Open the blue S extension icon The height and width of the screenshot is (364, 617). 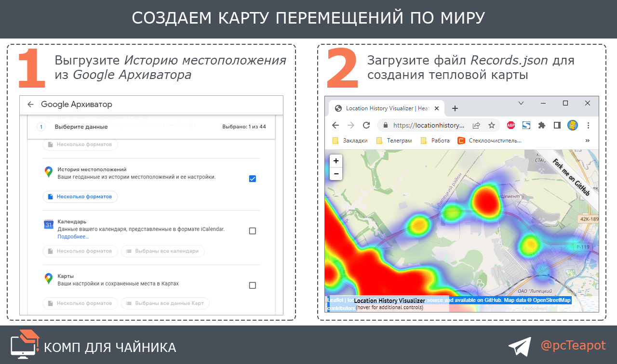526,125
